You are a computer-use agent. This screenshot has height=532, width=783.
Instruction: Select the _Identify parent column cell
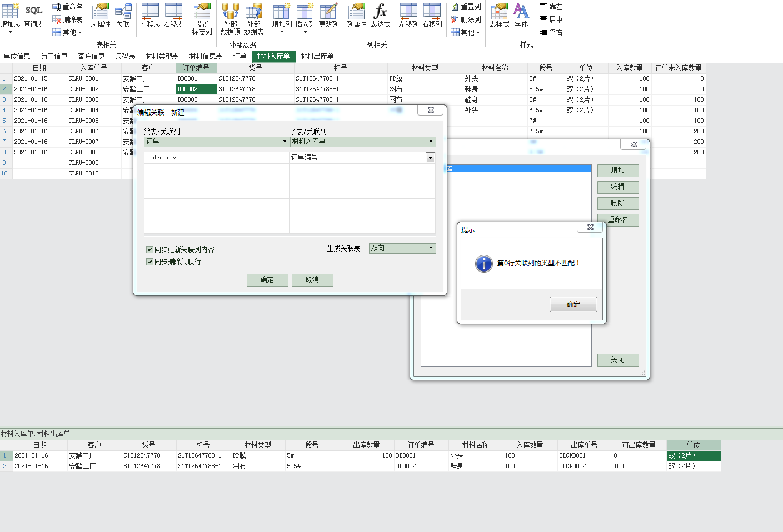(x=217, y=158)
